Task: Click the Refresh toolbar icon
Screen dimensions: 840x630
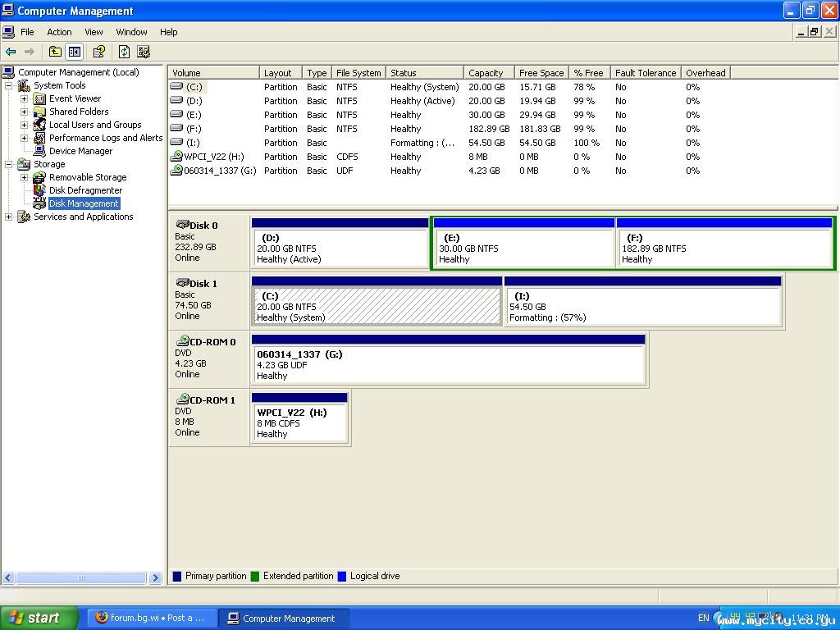Action: pos(124,52)
